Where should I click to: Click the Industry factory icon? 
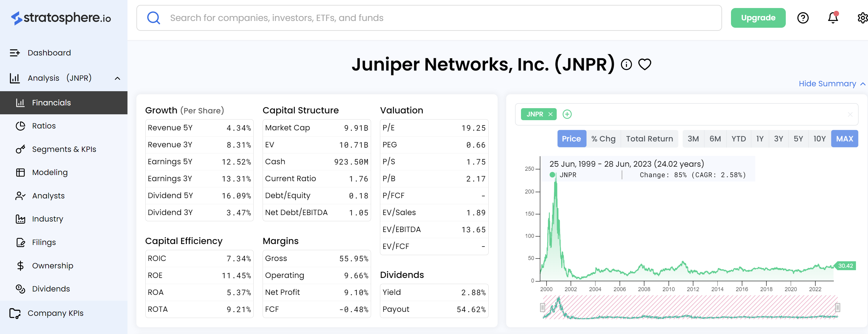pyautogui.click(x=20, y=219)
